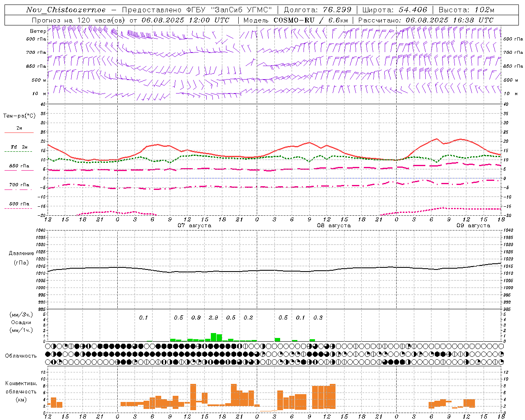
Task: Click the Td 2м legend label
Action: point(19,147)
